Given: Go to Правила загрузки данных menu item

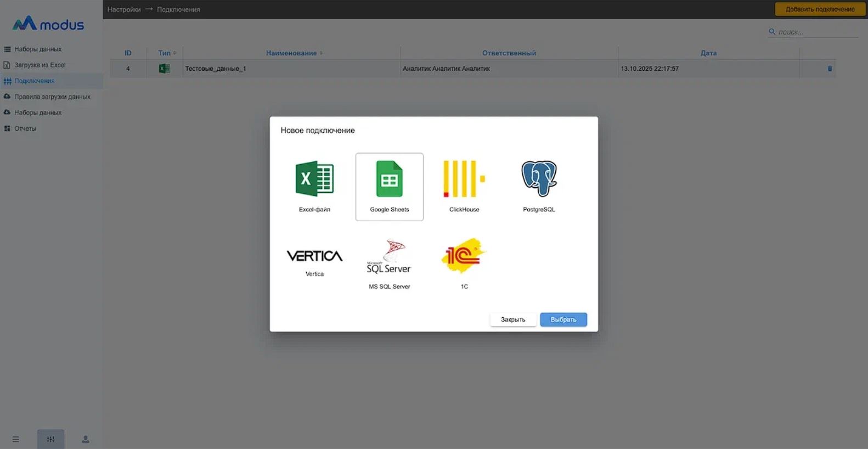Looking at the screenshot, I should pyautogui.click(x=52, y=97).
